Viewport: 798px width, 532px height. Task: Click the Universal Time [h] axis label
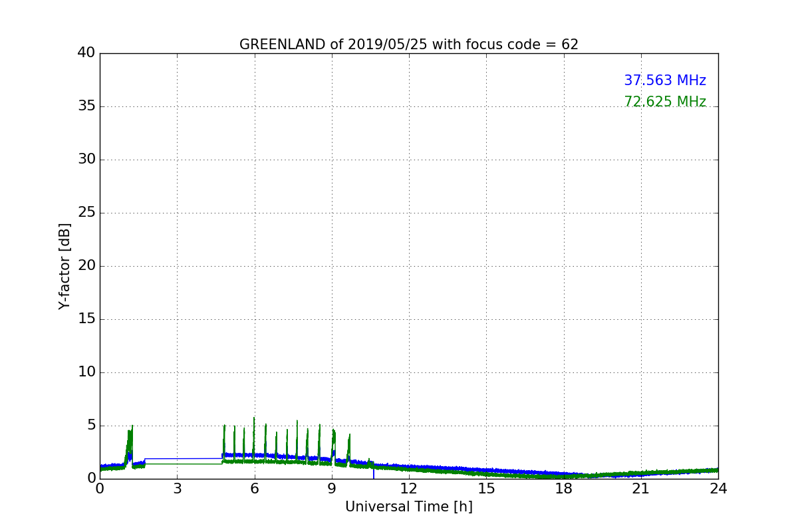(408, 507)
